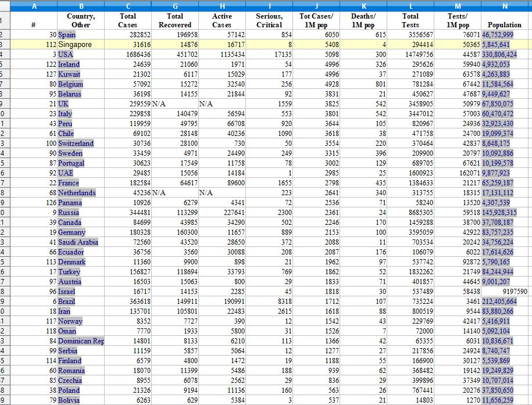Open the Singapore country link
Screen dimensions: 532x405
74,45
